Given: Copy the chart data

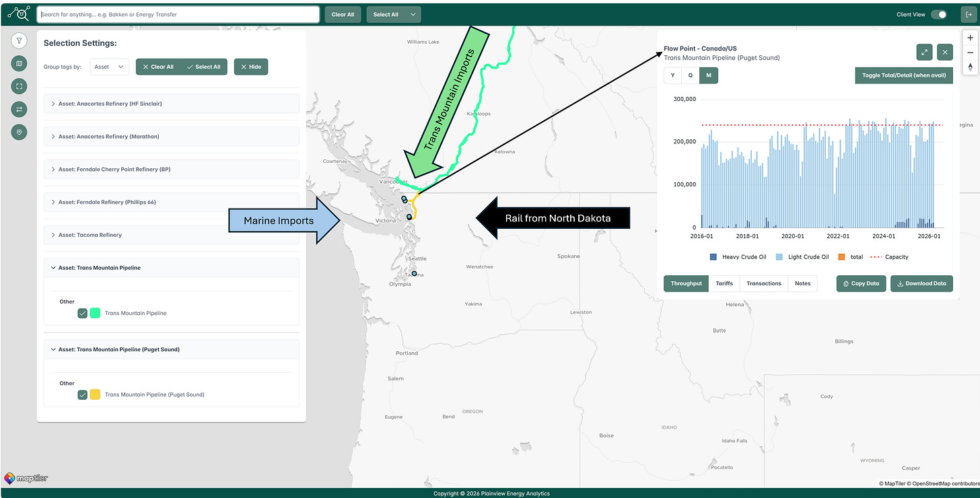Looking at the screenshot, I should [862, 283].
